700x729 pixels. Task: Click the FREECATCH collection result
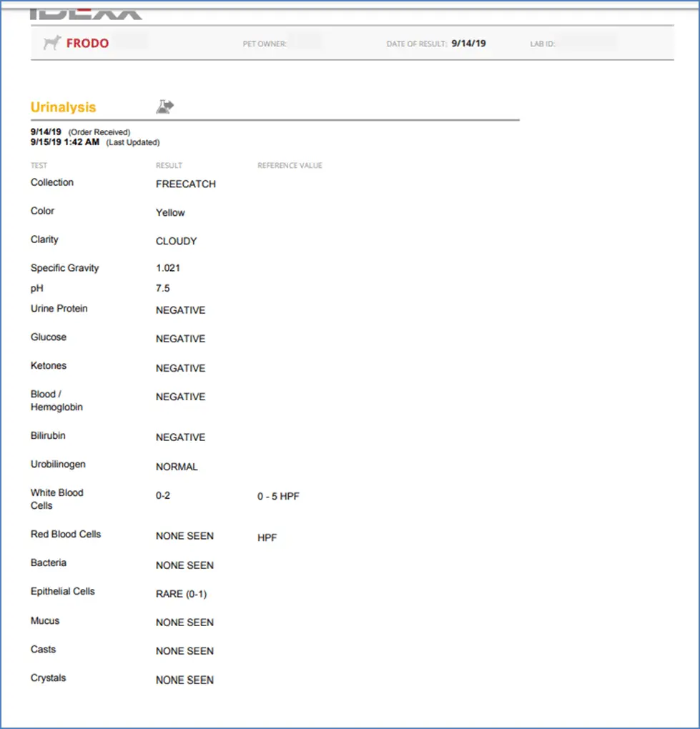point(185,184)
